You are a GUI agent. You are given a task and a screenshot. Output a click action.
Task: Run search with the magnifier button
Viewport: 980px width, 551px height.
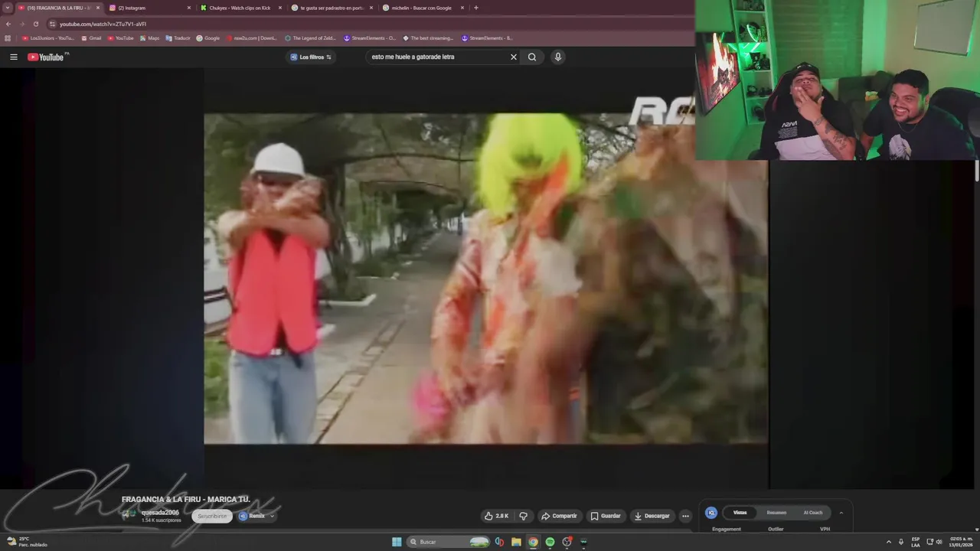(x=532, y=57)
